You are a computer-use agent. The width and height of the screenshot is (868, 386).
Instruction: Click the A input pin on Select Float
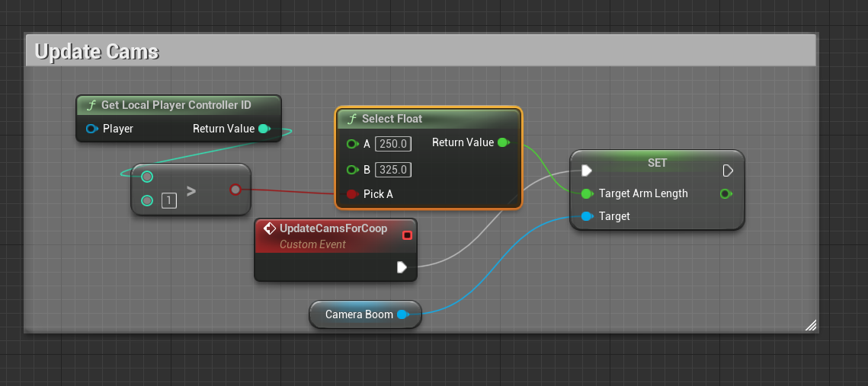[352, 145]
